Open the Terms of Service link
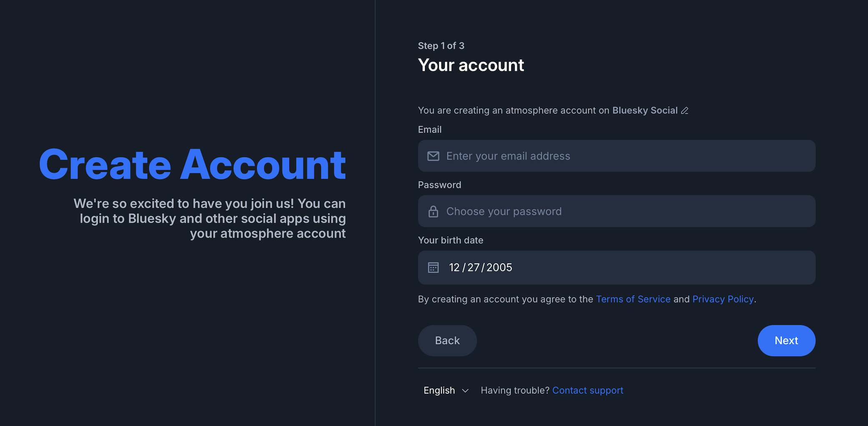 pos(633,299)
